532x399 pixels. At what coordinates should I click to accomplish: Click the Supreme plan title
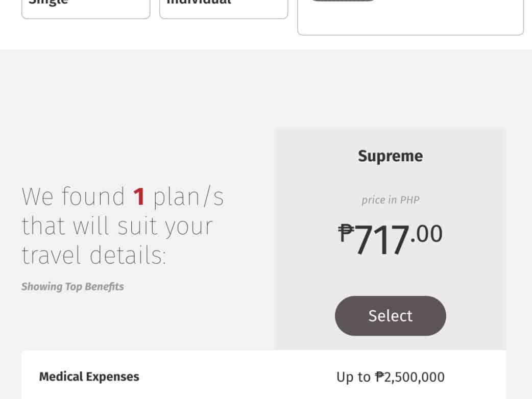[390, 156]
